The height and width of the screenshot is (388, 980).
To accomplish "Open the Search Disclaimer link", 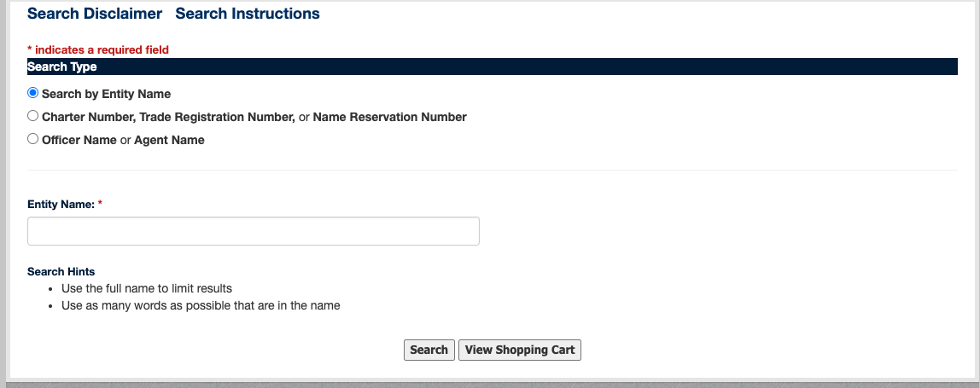I will click(95, 14).
